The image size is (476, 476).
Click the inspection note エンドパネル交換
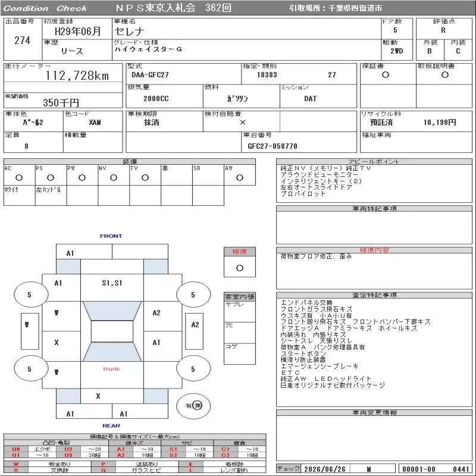pyautogui.click(x=306, y=303)
